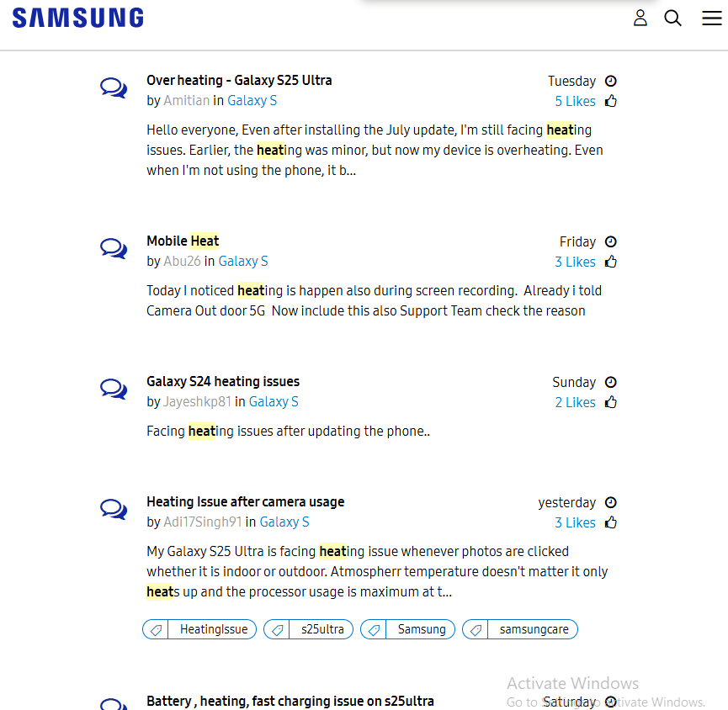The height and width of the screenshot is (710, 728).
Task: Click thumbs-up icon beside 2 Likes
Action: click(610, 402)
